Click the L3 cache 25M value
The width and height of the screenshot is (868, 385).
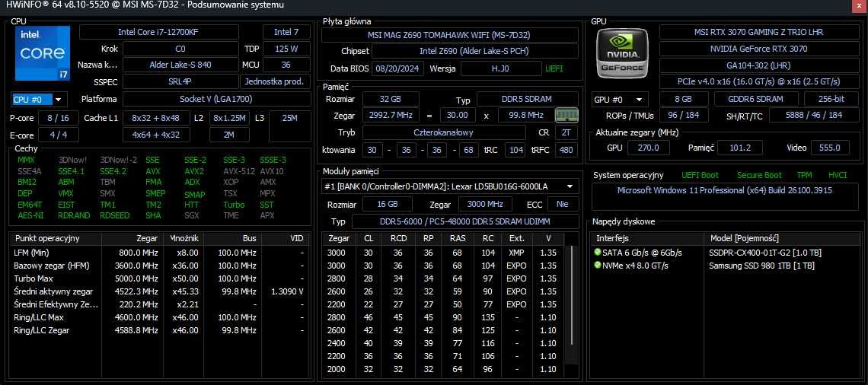click(289, 126)
